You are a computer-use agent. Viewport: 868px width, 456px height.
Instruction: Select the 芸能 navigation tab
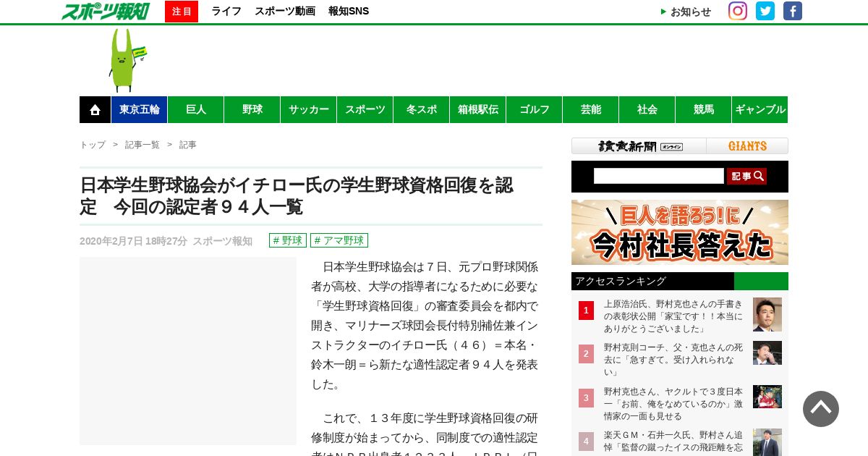(591, 110)
